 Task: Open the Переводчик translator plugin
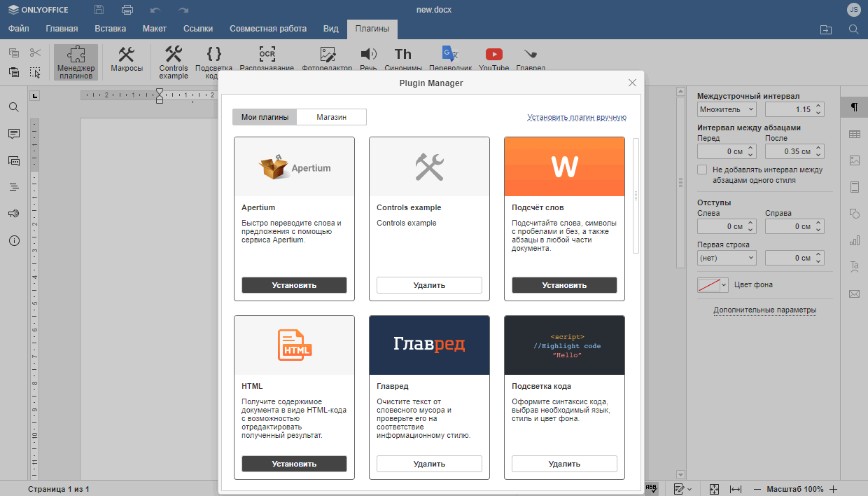click(x=450, y=60)
